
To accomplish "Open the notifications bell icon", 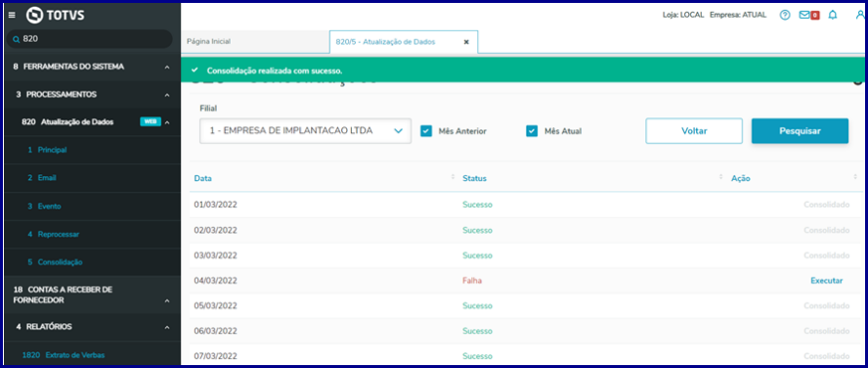I will [x=832, y=15].
